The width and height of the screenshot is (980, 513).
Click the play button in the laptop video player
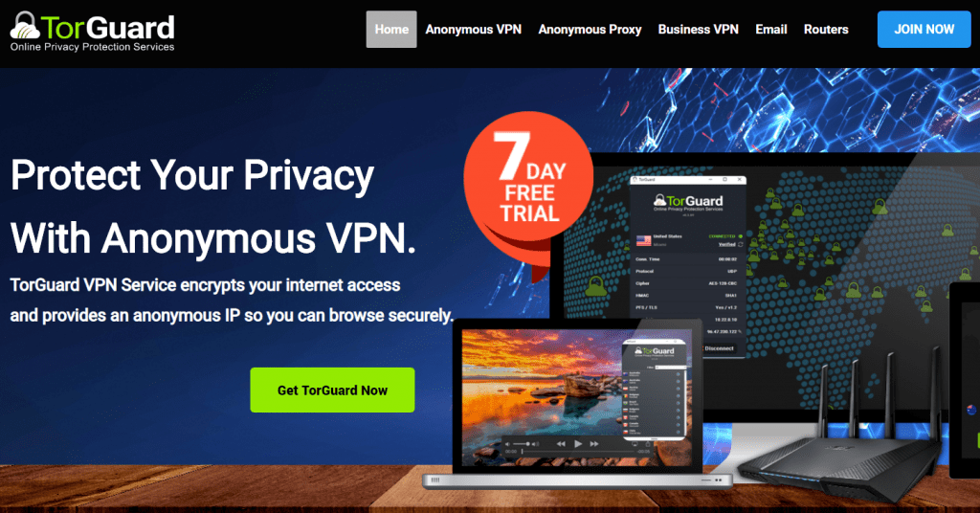pyautogui.click(x=578, y=444)
